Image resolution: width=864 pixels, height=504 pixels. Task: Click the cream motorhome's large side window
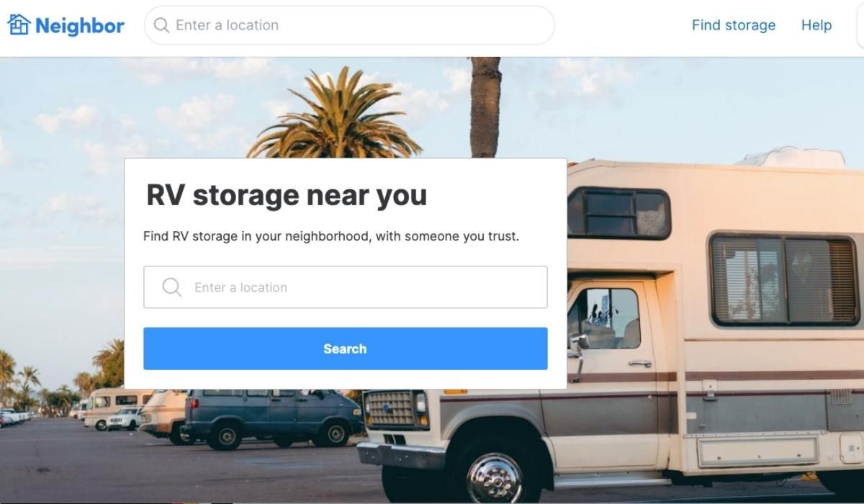[783, 279]
